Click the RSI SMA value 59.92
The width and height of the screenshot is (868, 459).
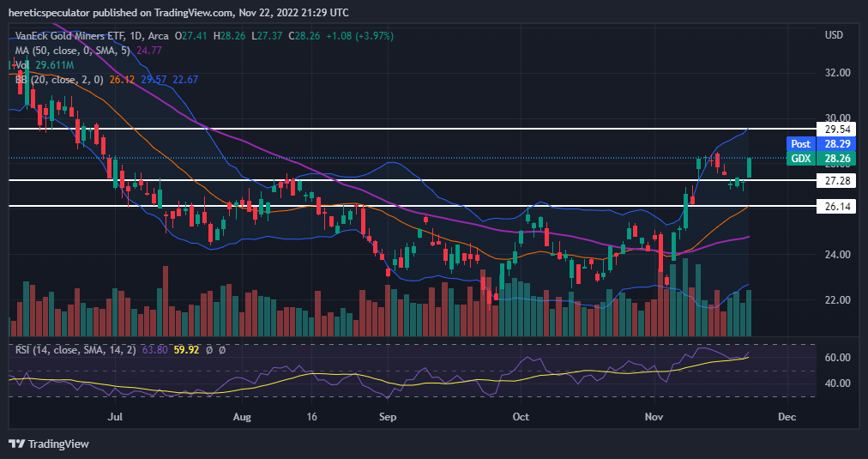(186, 350)
